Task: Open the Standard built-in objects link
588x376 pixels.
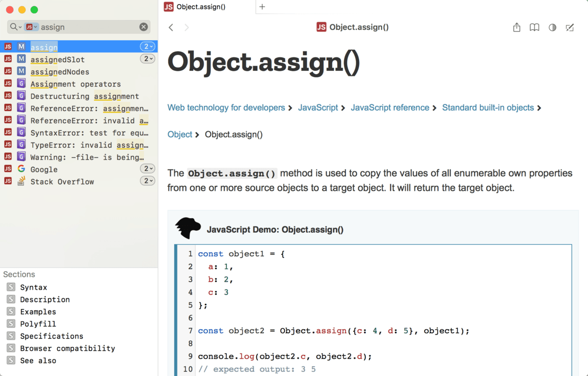Action: (488, 108)
